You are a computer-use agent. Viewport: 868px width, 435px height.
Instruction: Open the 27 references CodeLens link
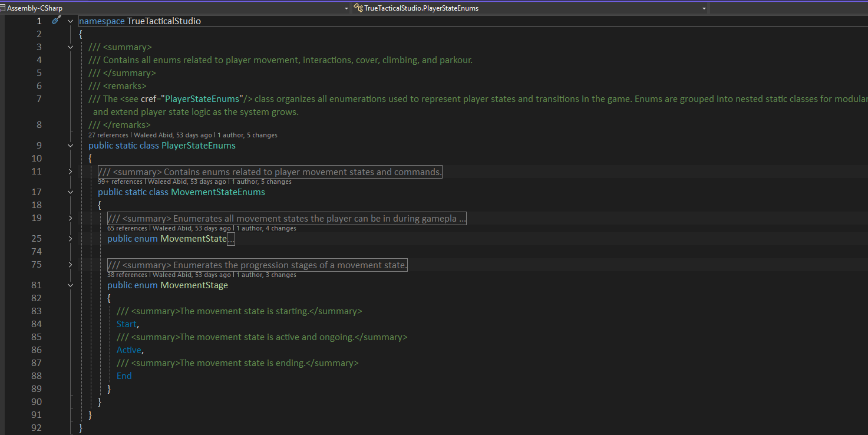108,135
